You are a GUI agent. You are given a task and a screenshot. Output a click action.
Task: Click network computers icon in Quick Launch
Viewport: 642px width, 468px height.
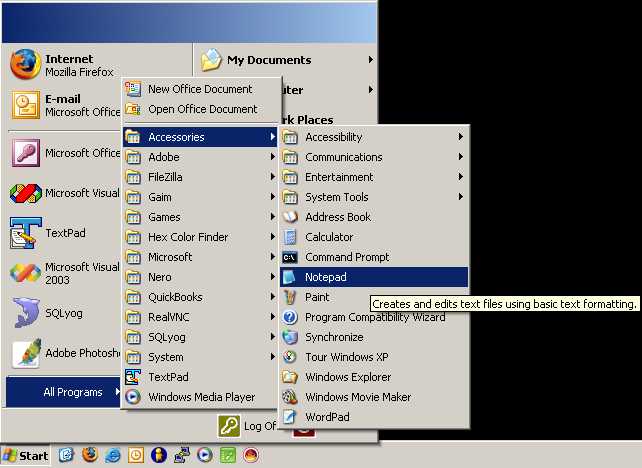pyautogui.click(x=182, y=455)
